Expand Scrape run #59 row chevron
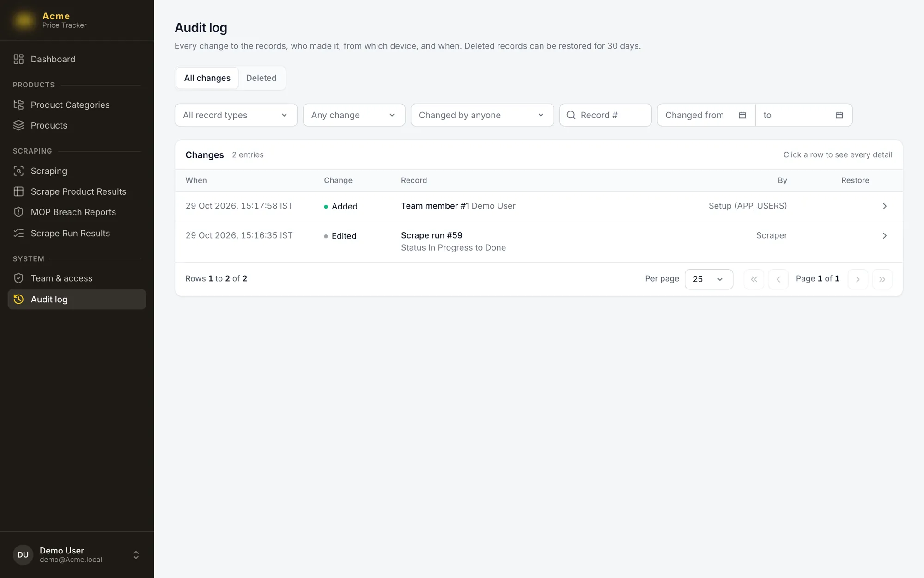Image resolution: width=924 pixels, height=578 pixels. click(x=885, y=236)
